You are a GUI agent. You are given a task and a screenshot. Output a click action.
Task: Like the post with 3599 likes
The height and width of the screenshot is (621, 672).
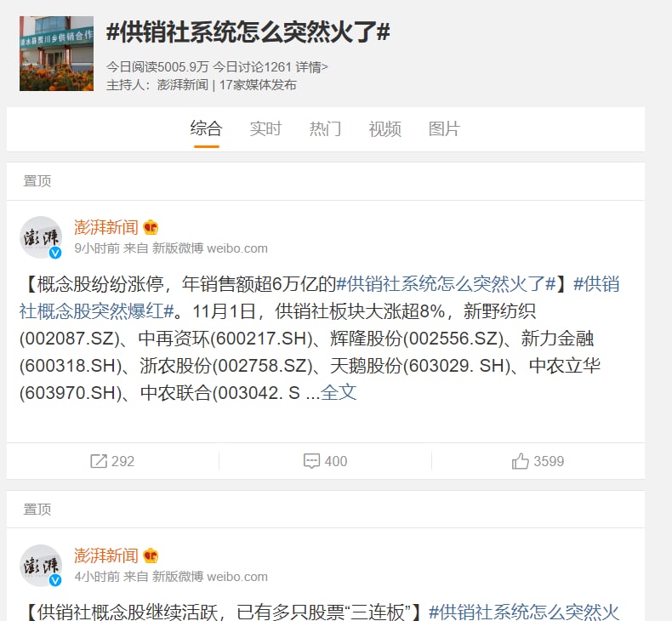click(538, 461)
